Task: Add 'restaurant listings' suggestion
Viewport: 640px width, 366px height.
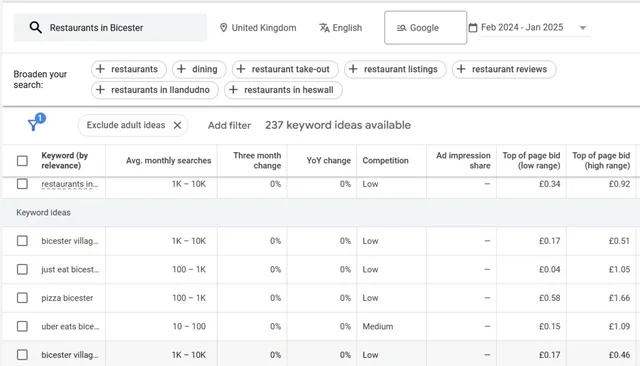Action: (395, 69)
